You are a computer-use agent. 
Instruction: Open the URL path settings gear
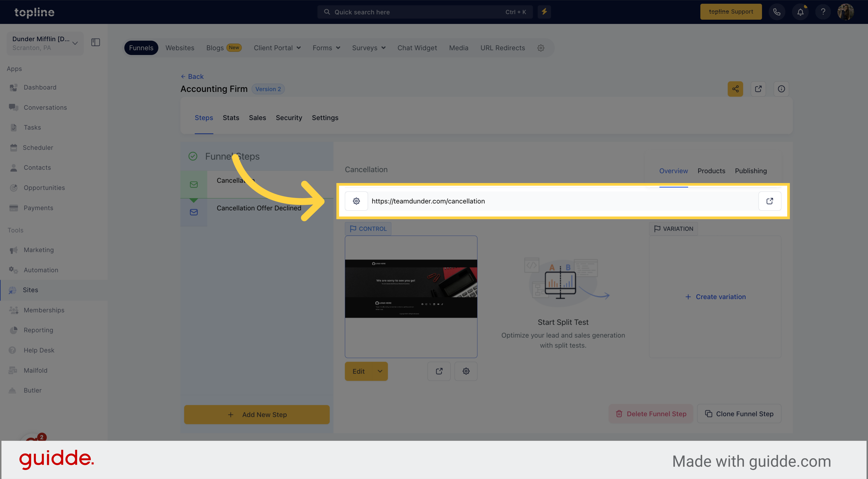click(356, 201)
